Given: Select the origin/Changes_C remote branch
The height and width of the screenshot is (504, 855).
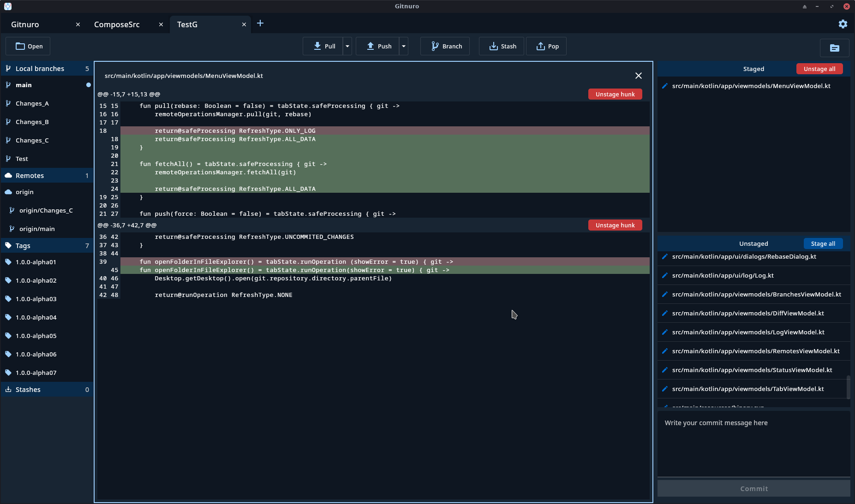Looking at the screenshot, I should pyautogui.click(x=47, y=210).
